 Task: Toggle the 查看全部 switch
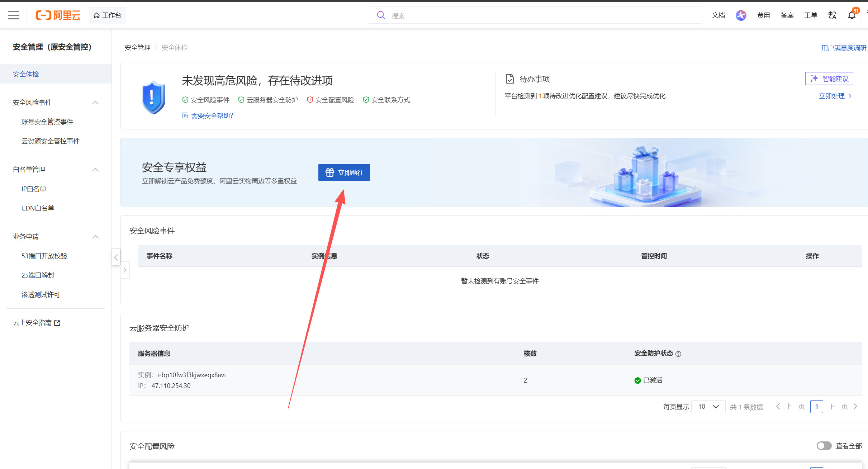824,446
